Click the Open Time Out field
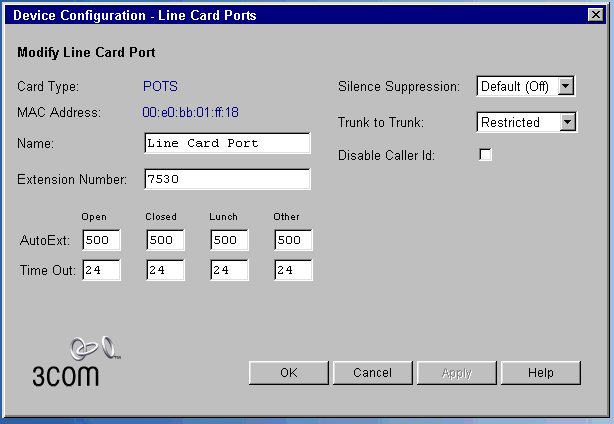This screenshot has width=614, height=424. [x=101, y=270]
